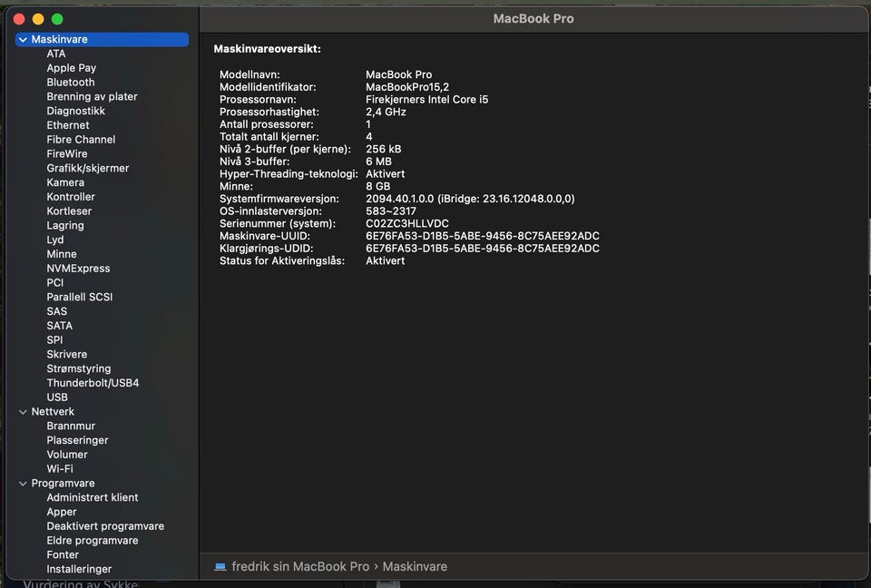Viewport: 871px width, 588px height.
Task: Click the MacBook Pro window title
Action: (x=533, y=19)
